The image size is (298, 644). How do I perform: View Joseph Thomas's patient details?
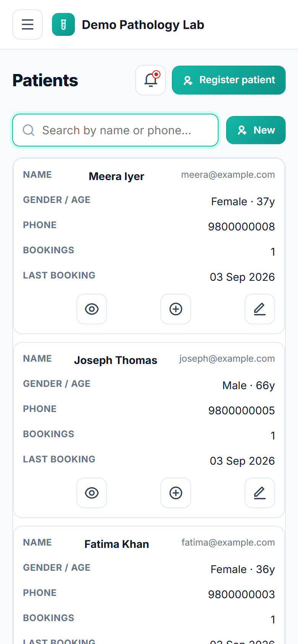(92, 493)
